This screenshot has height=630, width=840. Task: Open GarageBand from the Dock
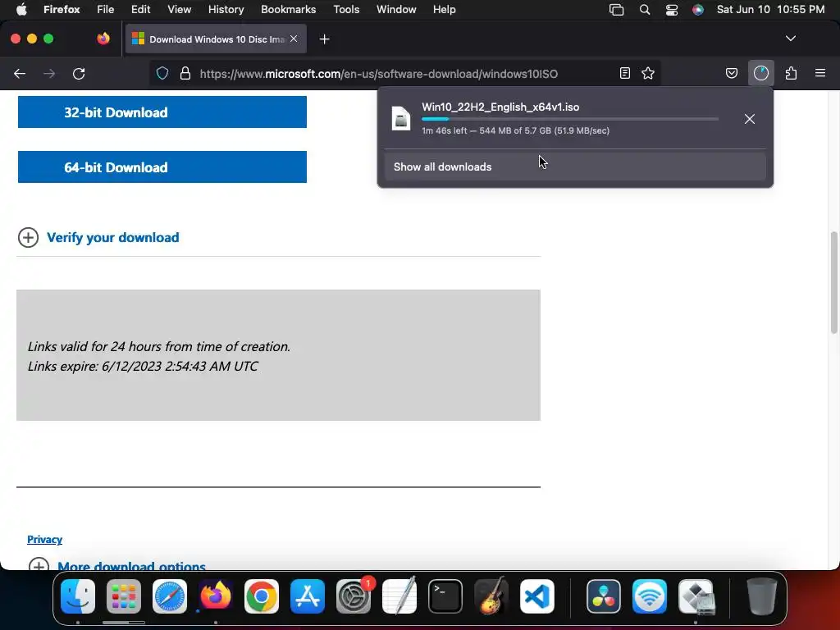[491, 596]
